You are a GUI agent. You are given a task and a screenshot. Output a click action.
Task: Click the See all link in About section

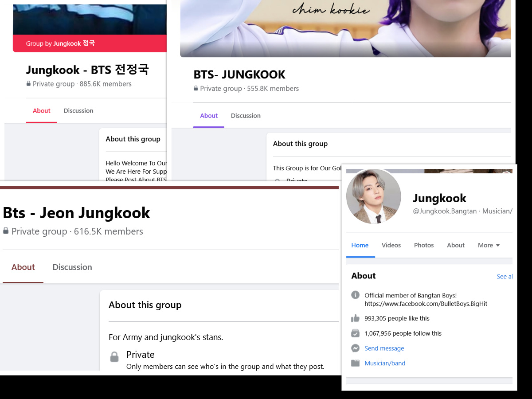pyautogui.click(x=505, y=277)
